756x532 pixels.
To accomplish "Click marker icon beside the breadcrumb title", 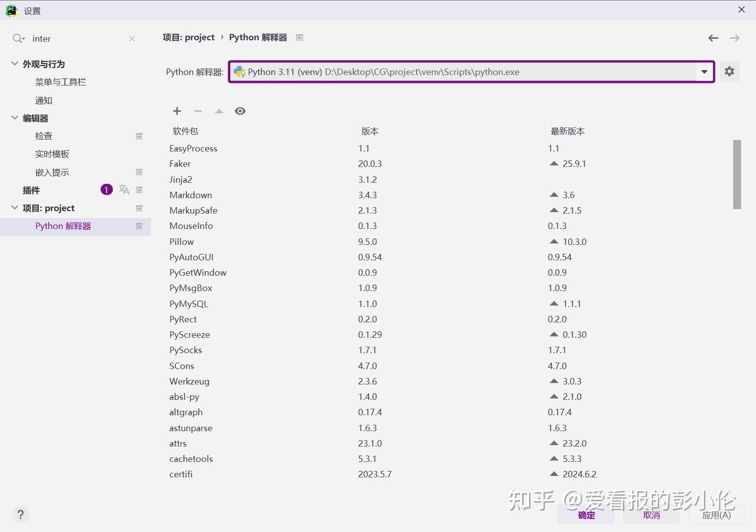I will point(300,37).
